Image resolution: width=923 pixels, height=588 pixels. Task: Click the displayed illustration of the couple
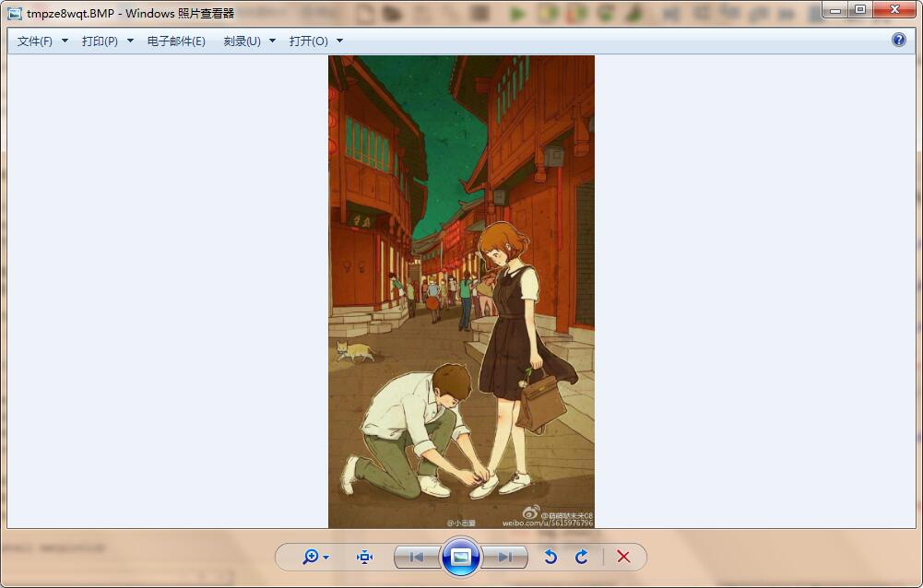461,292
